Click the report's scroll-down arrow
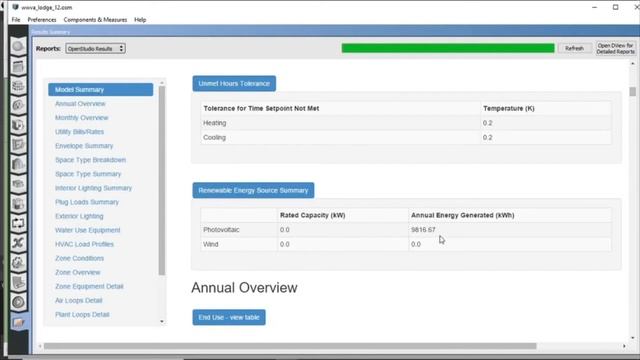Screen dimensions: 640x360 (633, 338)
